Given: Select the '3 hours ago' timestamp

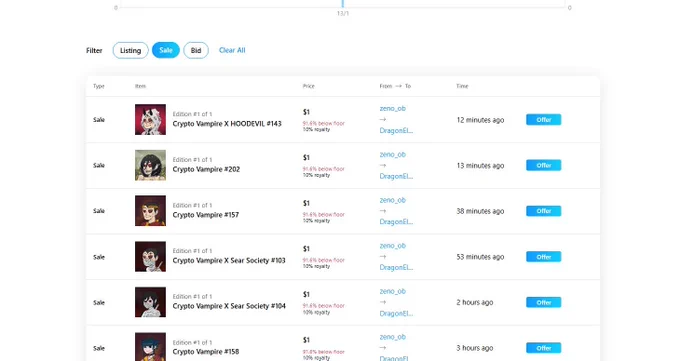Looking at the screenshot, I should point(474,348).
